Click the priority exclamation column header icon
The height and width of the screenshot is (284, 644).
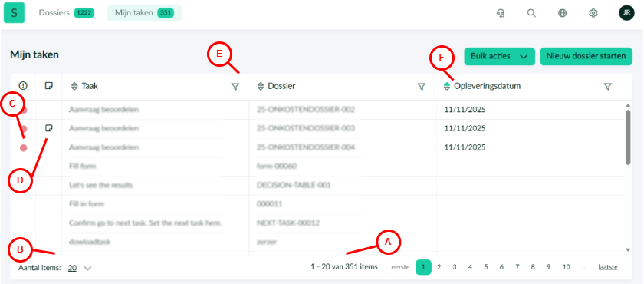pos(23,85)
